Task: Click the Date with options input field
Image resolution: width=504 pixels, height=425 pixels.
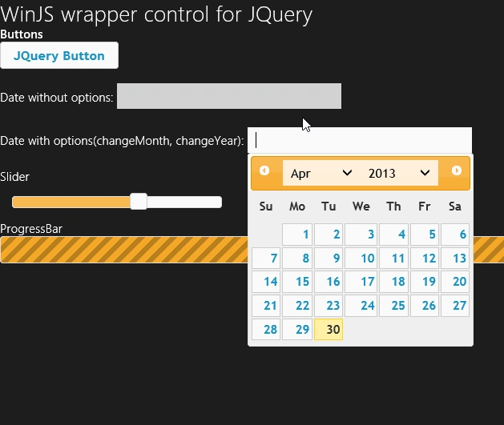Action: [360, 140]
